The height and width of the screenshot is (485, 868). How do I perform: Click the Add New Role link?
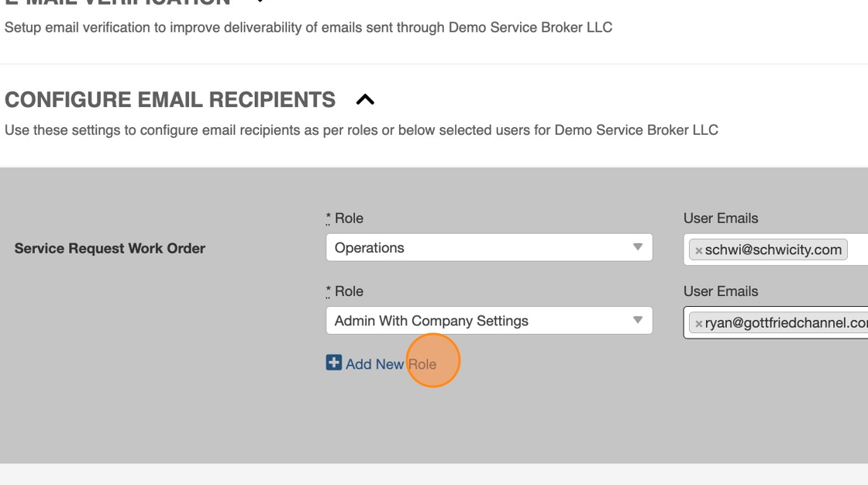click(391, 364)
